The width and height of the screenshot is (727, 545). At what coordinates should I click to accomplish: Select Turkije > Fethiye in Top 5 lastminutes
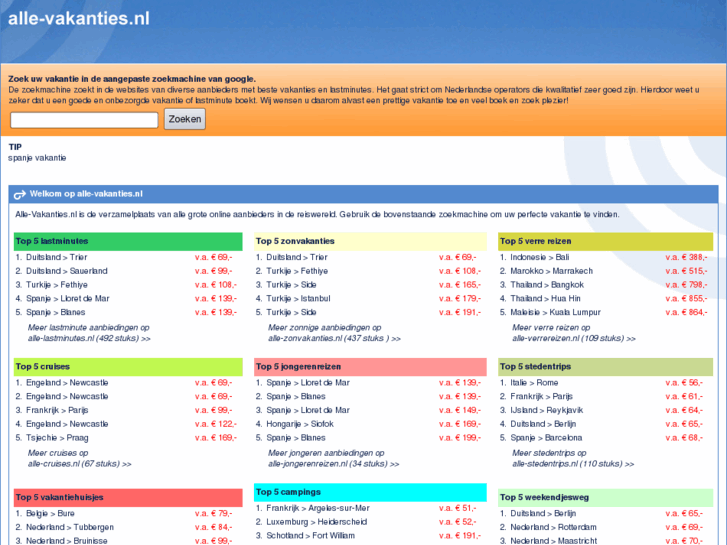[x=57, y=285]
